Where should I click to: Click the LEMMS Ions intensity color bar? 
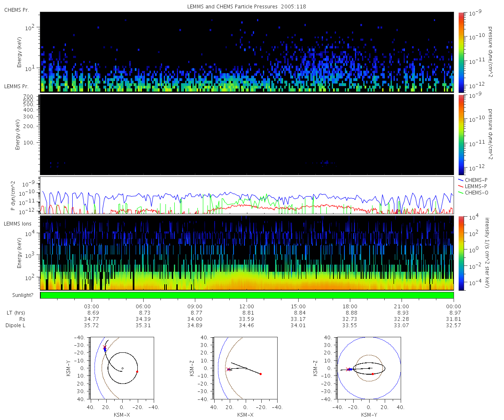[461, 253]
